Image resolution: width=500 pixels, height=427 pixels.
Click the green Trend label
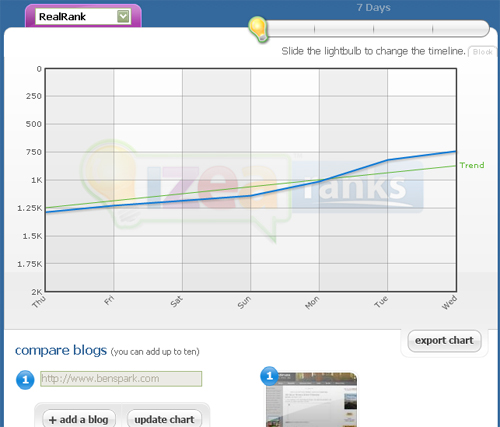[x=472, y=165]
